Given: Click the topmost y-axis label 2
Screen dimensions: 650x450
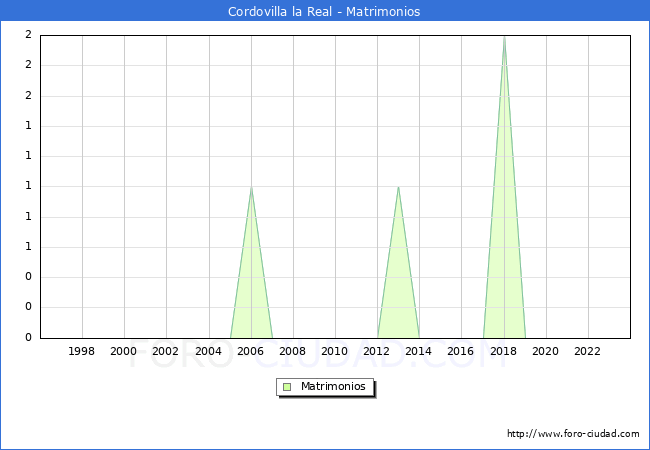Looking at the screenshot, I should pos(28,35).
